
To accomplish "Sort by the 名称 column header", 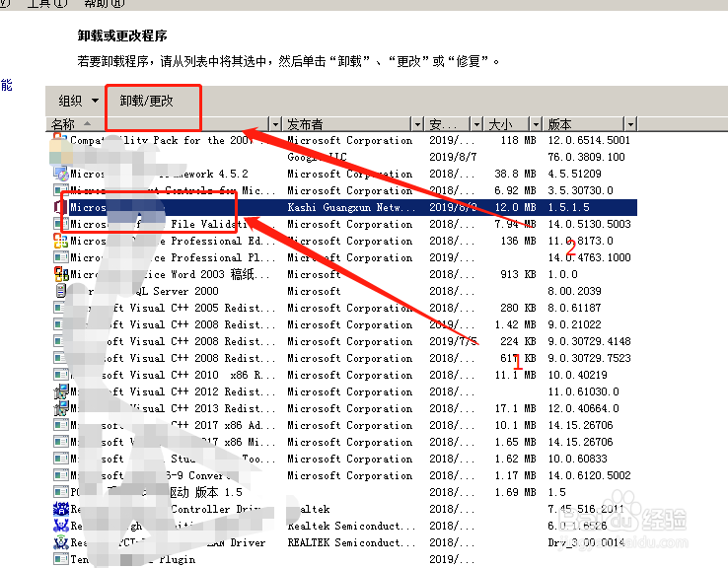I will [x=158, y=124].
